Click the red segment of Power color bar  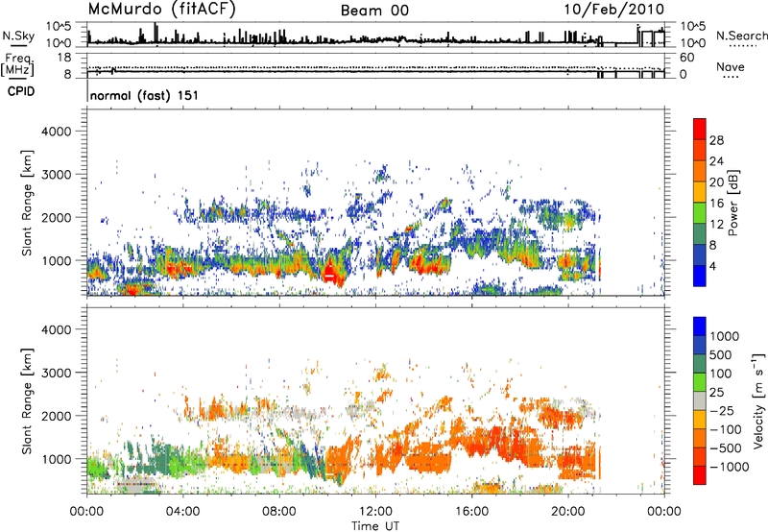700,129
